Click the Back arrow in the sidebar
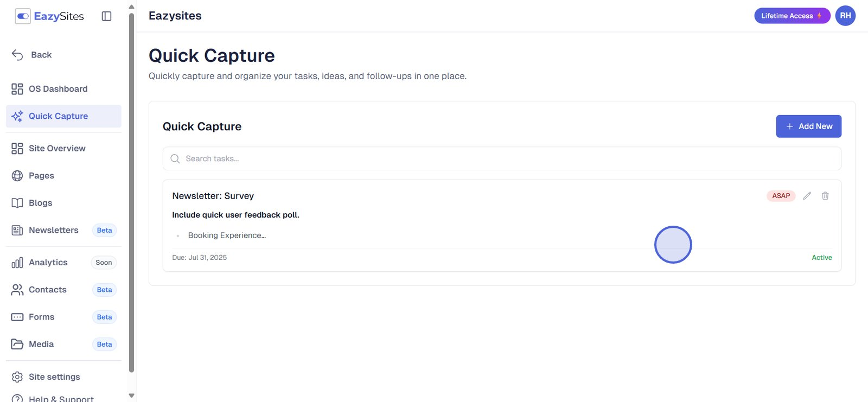Viewport: 868px width, 402px height. [x=18, y=55]
